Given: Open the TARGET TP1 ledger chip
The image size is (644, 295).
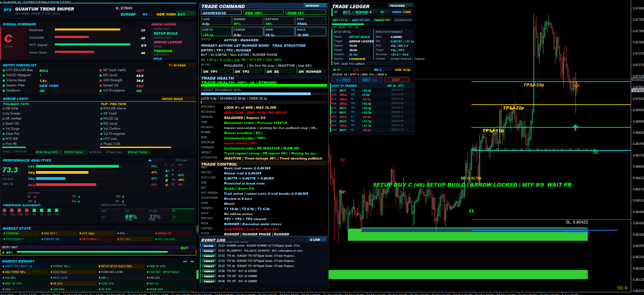Looking at the screenshot, I should point(382,20).
